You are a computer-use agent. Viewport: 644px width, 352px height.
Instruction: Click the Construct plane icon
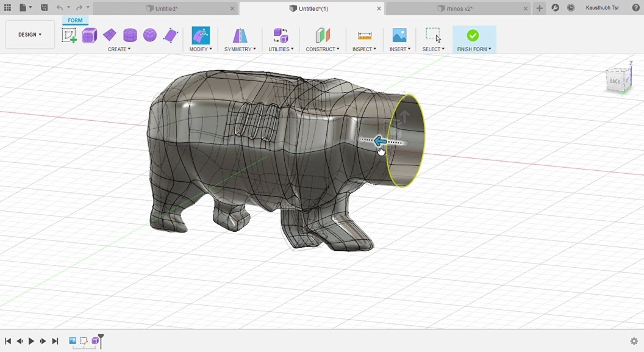323,35
